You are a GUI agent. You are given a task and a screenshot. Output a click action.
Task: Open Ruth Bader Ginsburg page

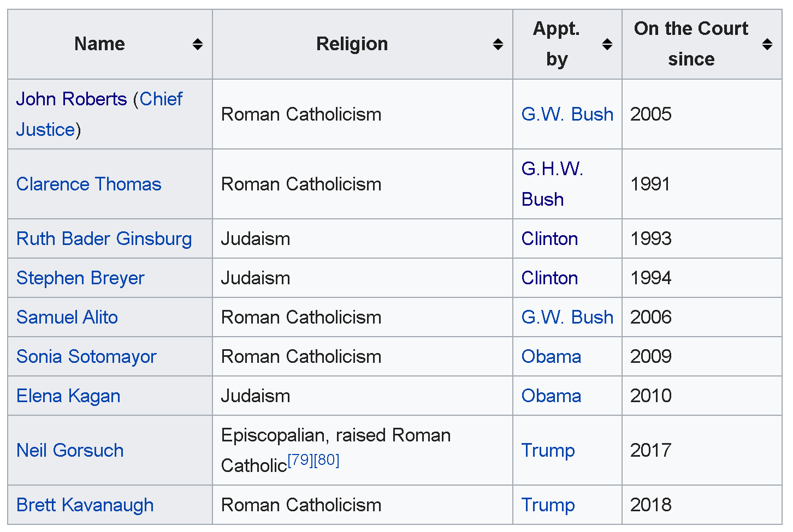(x=104, y=238)
